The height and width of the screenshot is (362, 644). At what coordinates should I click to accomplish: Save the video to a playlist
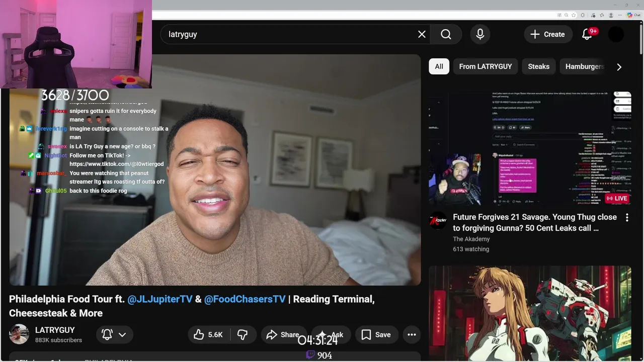point(376,335)
